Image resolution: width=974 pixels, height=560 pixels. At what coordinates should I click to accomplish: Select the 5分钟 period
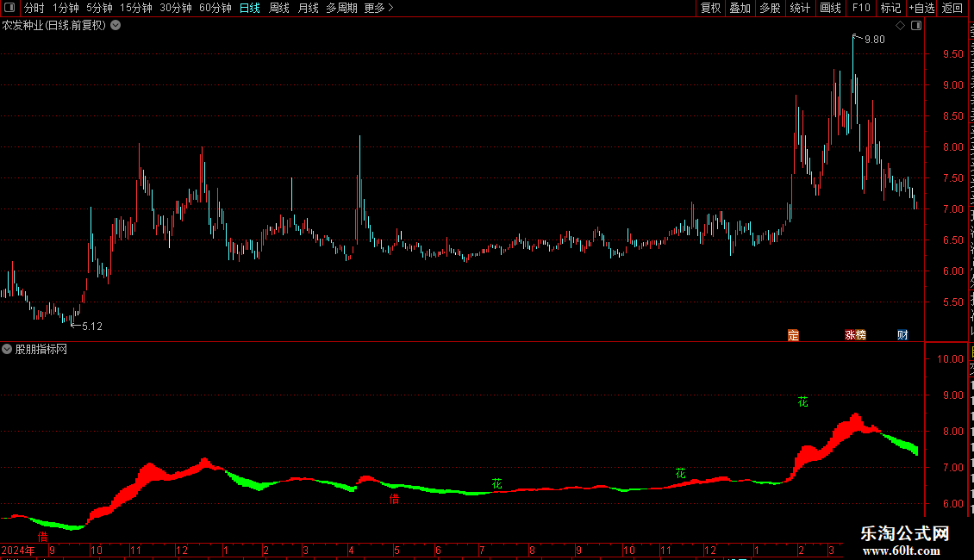click(99, 8)
